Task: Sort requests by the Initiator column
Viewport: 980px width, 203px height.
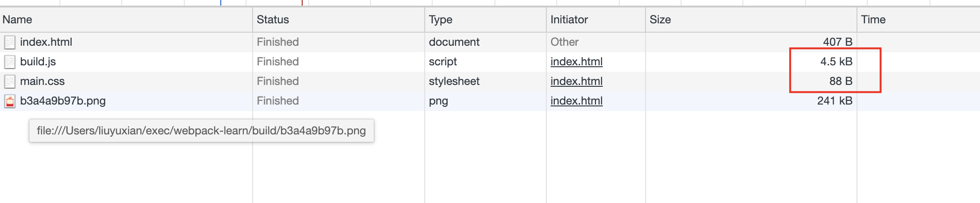Action: [596, 20]
